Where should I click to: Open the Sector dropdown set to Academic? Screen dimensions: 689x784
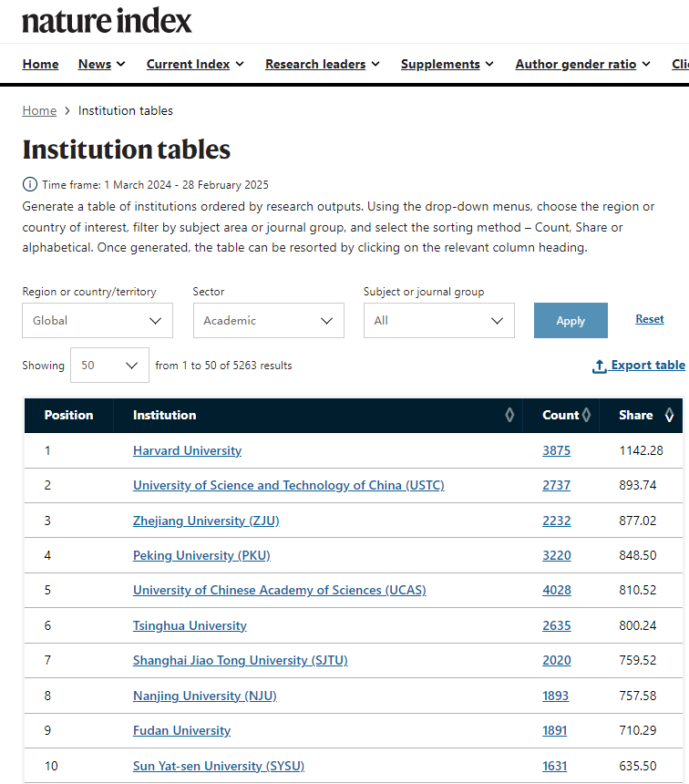268,321
